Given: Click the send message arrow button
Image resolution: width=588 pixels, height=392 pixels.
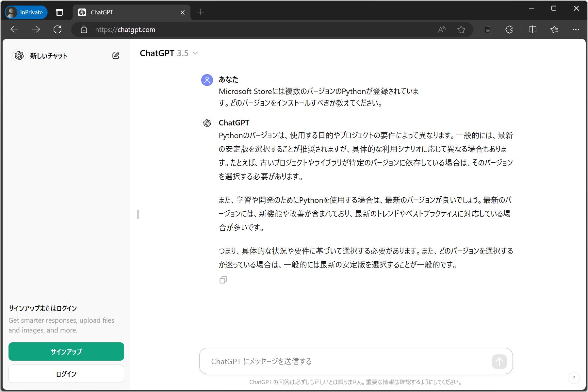Looking at the screenshot, I should tap(499, 362).
